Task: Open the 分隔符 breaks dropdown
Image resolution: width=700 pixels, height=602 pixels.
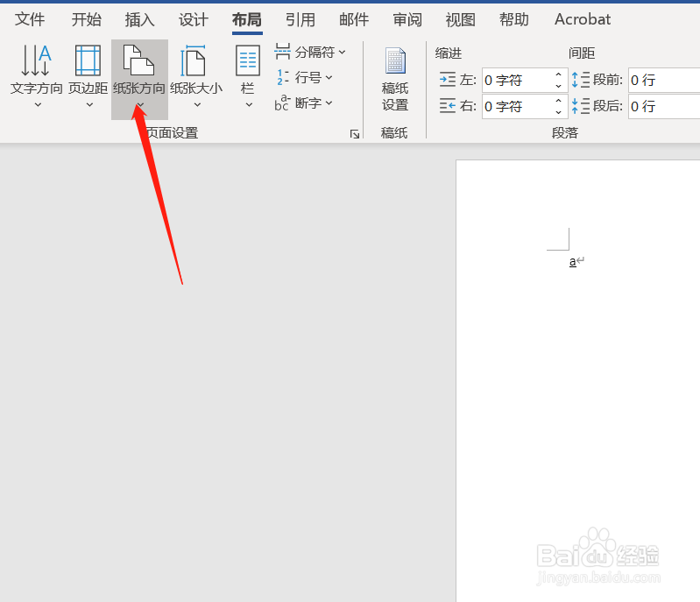Action: coord(310,52)
